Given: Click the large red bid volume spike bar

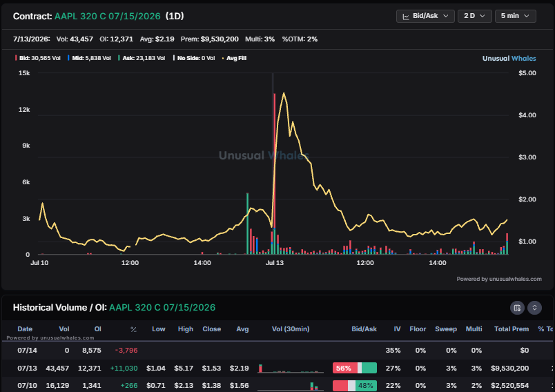Looking at the screenshot, I should (274, 161).
